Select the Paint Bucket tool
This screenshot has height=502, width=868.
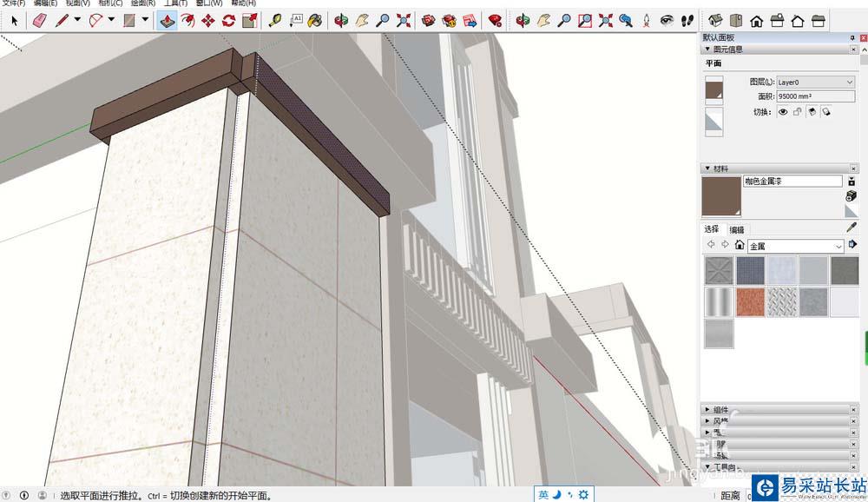(315, 21)
